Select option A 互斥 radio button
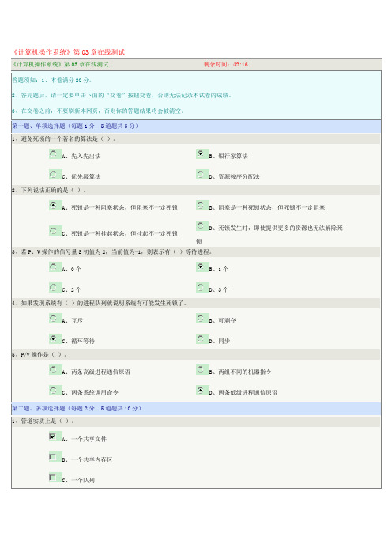Viewport: 392px width, 555px height. point(54,318)
